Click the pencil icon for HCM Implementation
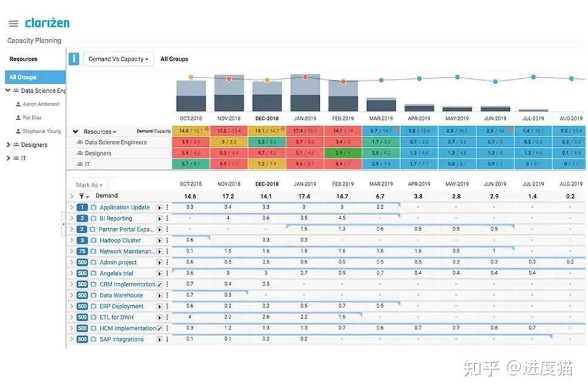This screenshot has width=588, height=392. point(160,328)
